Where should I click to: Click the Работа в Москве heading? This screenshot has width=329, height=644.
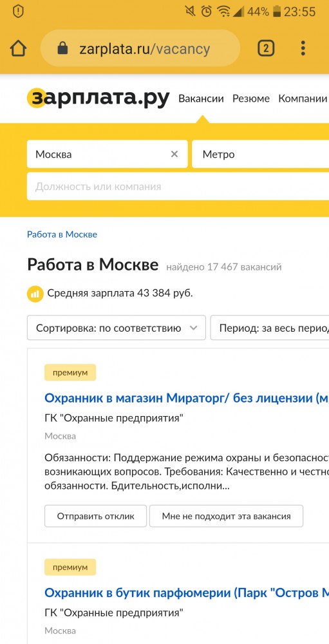pyautogui.click(x=93, y=265)
